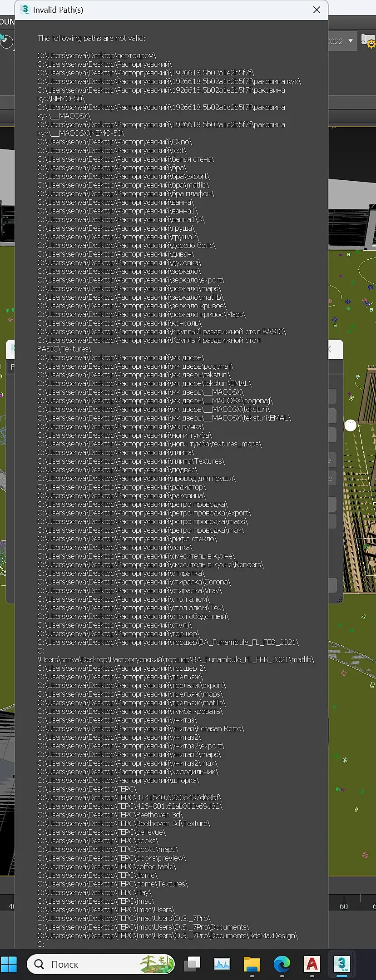
Task: Select the path ending in 'ванна1\3\'
Action: [121, 219]
